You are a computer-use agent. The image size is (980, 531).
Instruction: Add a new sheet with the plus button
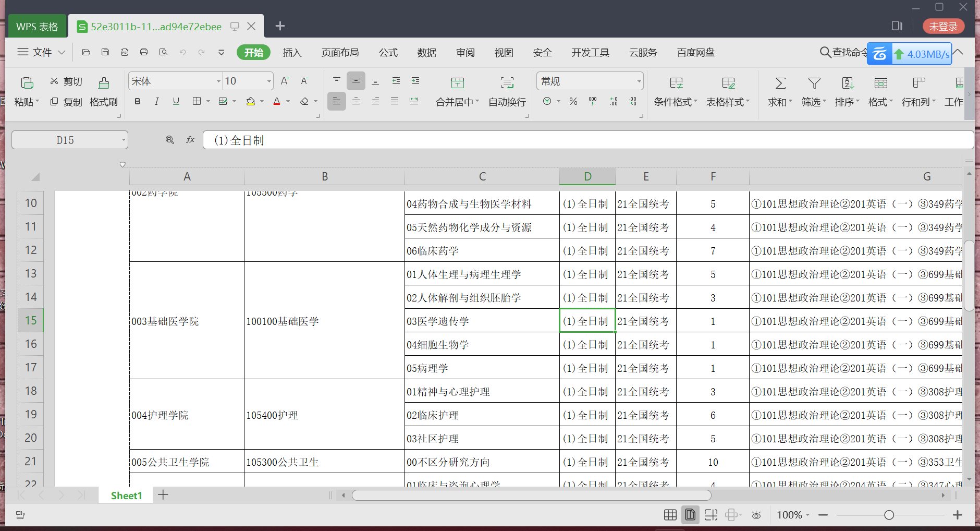[162, 494]
